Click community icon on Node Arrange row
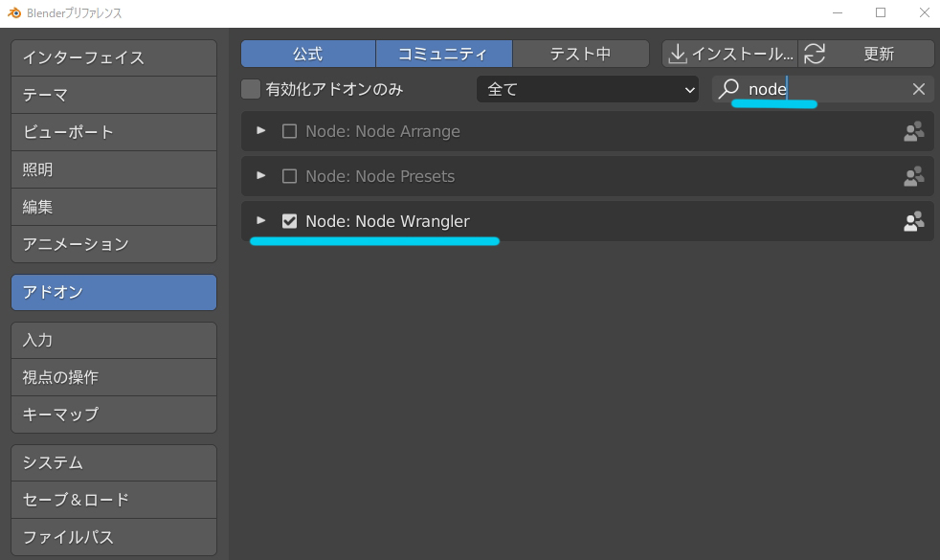This screenshot has height=560, width=940. click(913, 131)
